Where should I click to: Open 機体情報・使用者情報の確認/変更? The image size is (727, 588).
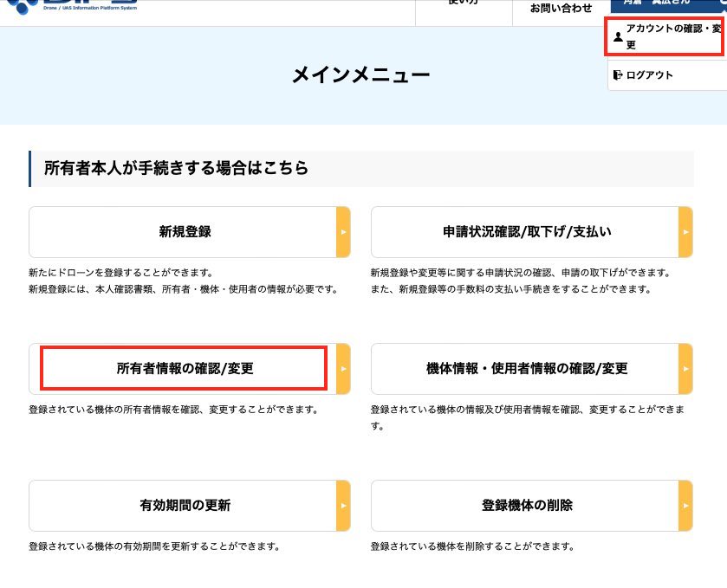[525, 369]
